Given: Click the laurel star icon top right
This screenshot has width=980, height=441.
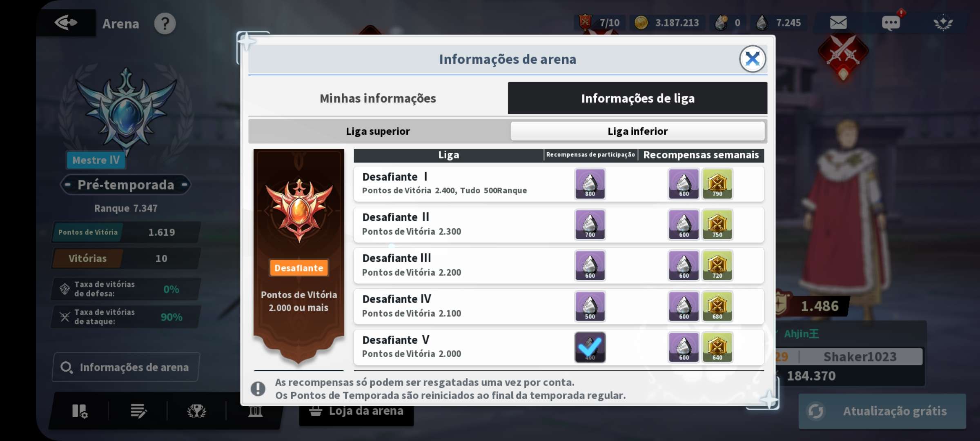Looking at the screenshot, I should [943, 23].
